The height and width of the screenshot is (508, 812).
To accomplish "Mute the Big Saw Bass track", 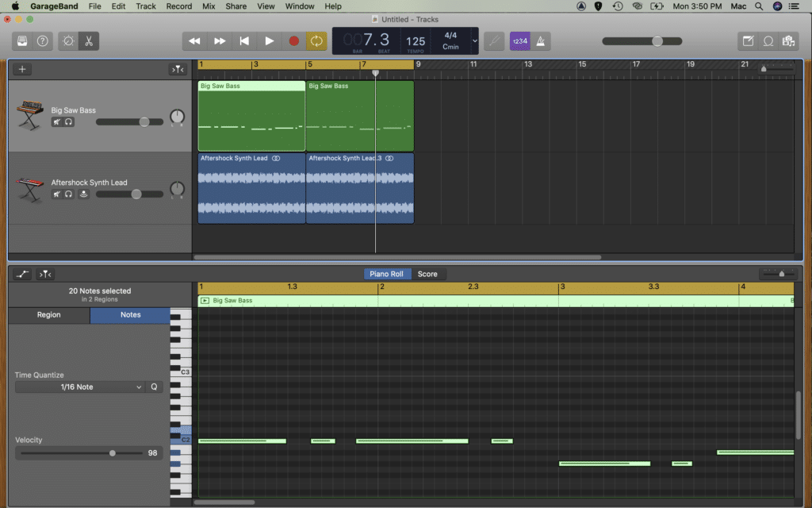I will 57,121.
